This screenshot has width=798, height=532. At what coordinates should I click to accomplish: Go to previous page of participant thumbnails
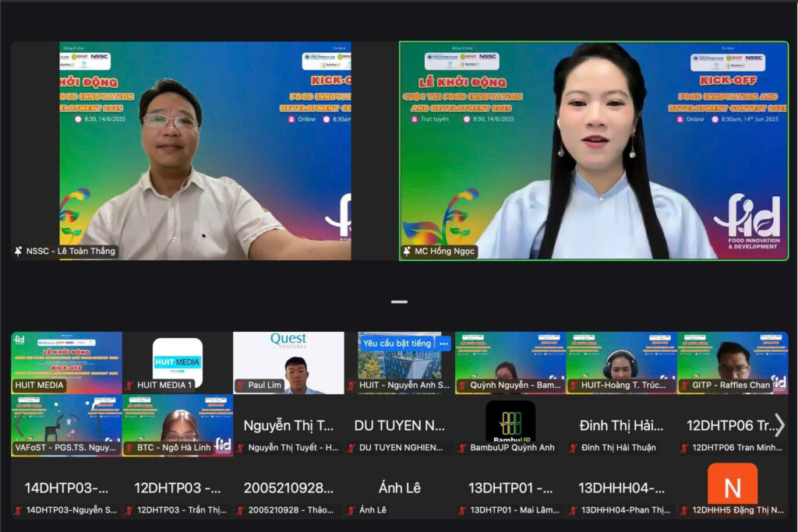[x=19, y=425]
